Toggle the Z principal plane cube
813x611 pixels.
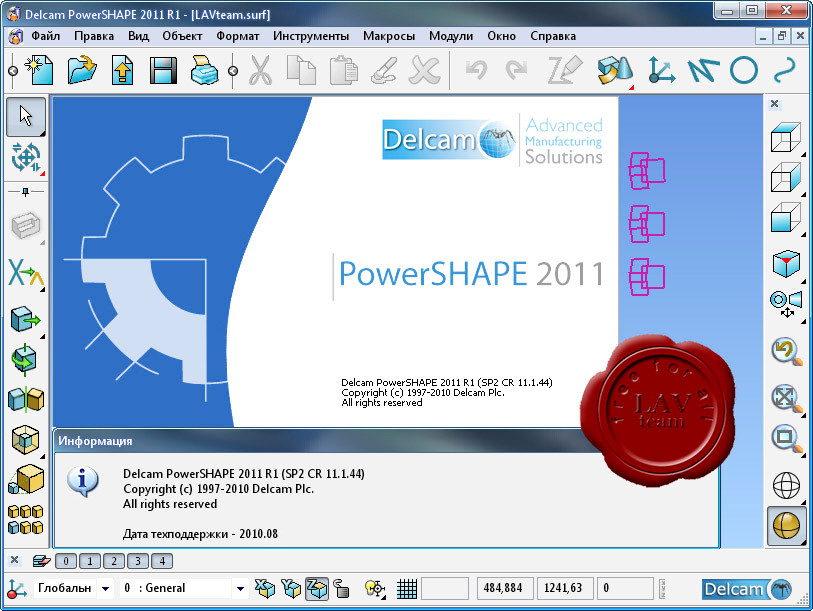(317, 589)
